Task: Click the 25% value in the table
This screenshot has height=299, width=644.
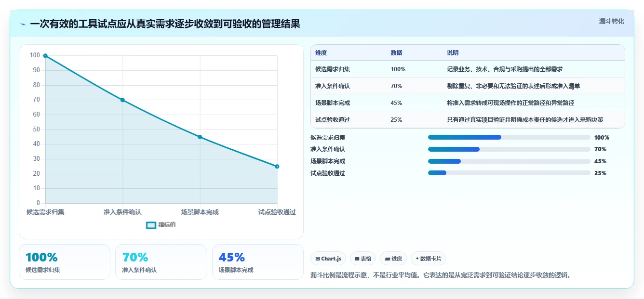Action: tap(396, 120)
